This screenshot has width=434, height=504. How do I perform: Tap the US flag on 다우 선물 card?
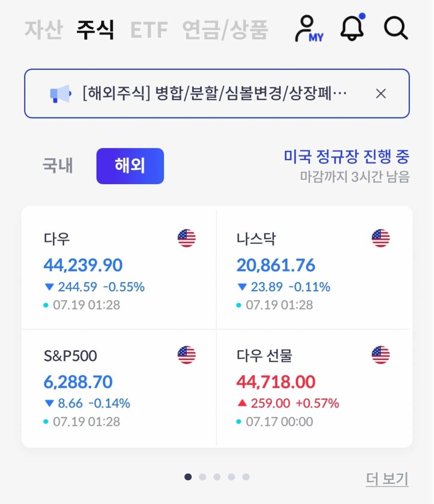click(x=380, y=355)
